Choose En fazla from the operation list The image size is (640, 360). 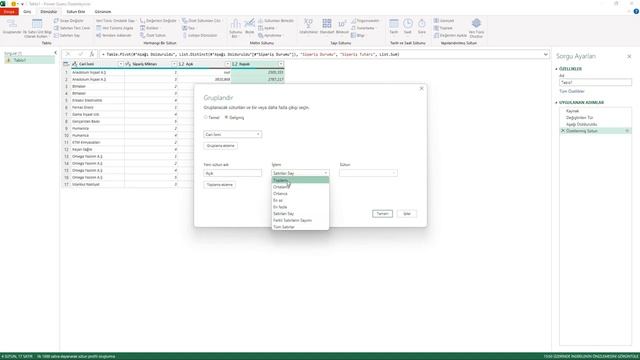(300, 207)
